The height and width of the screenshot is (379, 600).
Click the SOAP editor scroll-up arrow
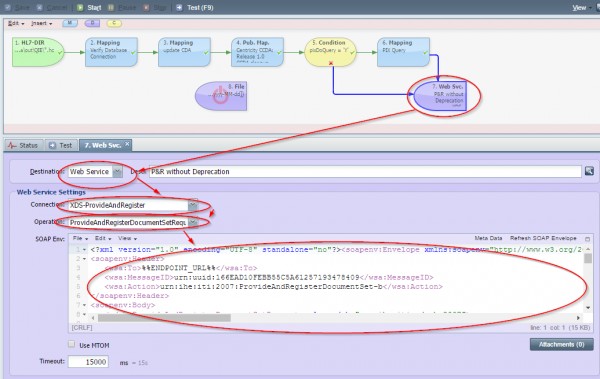588,249
